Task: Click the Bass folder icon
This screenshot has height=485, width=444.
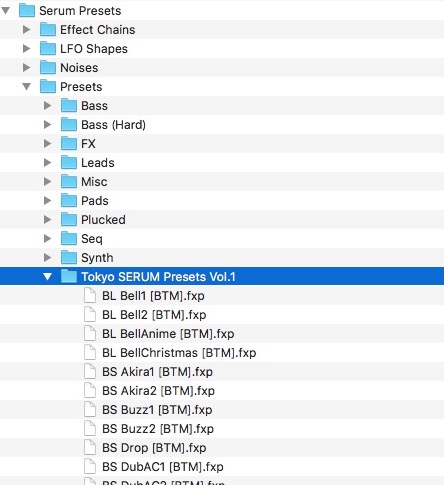Action: click(69, 105)
